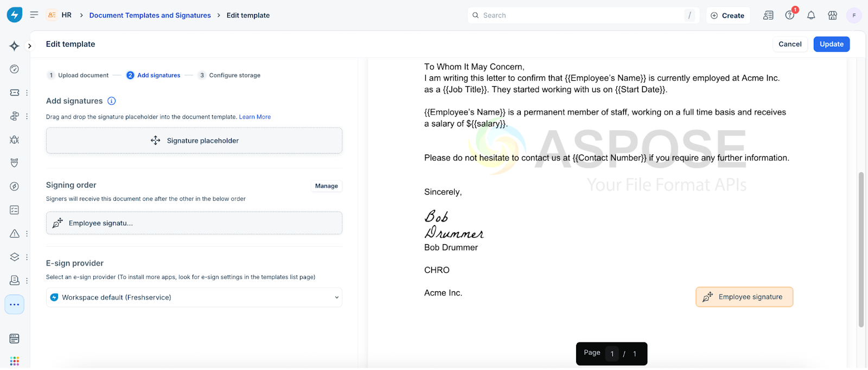The image size is (868, 370).
Task: Open the colorful app switcher grid icon
Action: click(15, 361)
